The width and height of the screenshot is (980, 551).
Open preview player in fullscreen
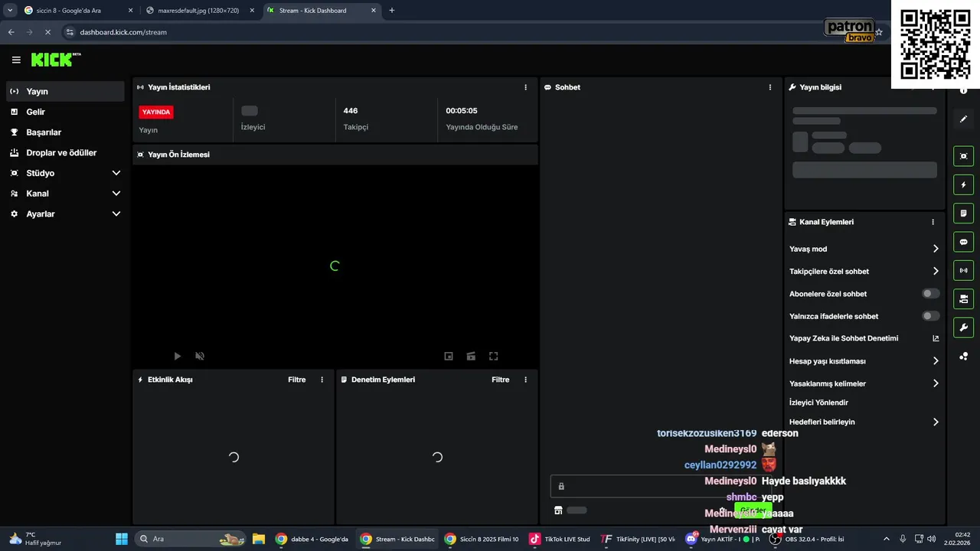493,356
